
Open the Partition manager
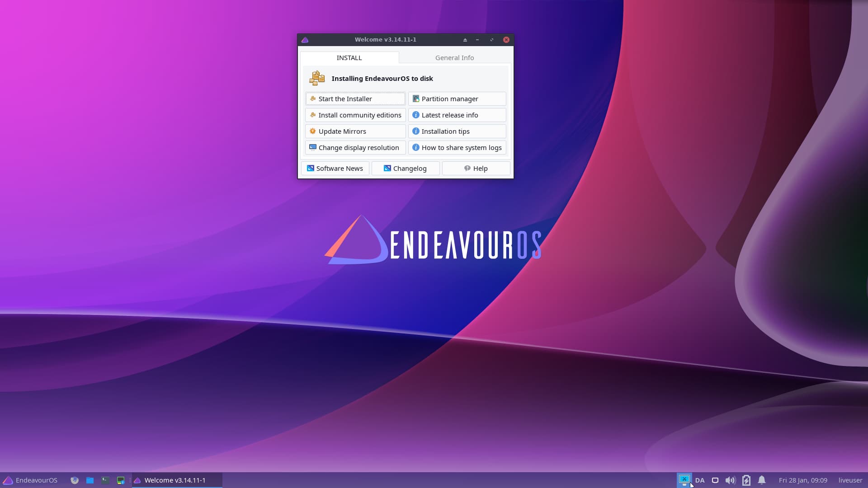pos(457,99)
